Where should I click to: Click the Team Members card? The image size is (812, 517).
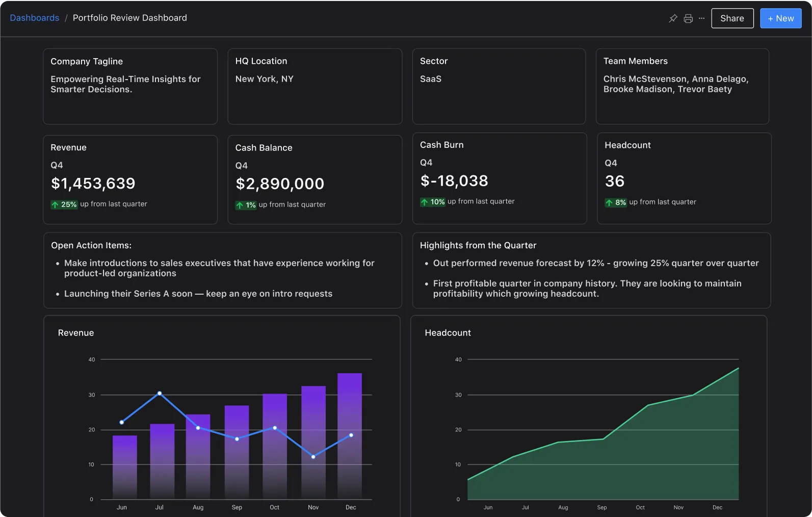pyautogui.click(x=682, y=86)
